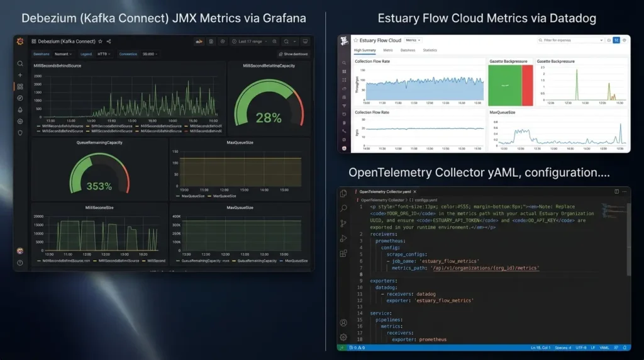Open the Explorer files icon in VS Code

click(x=343, y=194)
